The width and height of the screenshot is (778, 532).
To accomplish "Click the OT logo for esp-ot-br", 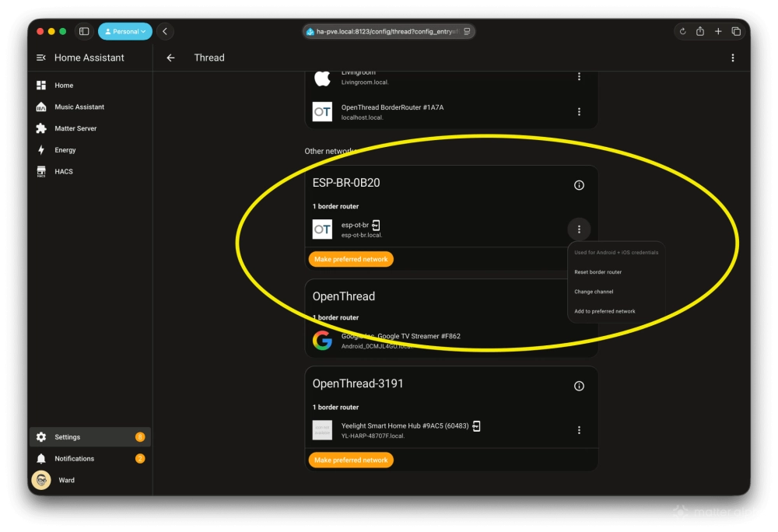I will point(322,229).
